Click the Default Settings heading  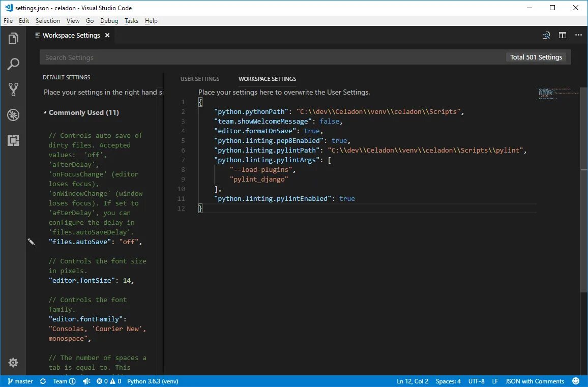pyautogui.click(x=66, y=77)
